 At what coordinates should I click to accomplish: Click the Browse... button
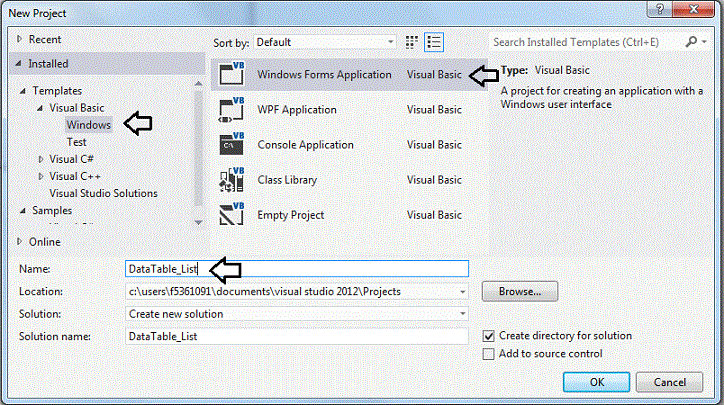point(520,292)
